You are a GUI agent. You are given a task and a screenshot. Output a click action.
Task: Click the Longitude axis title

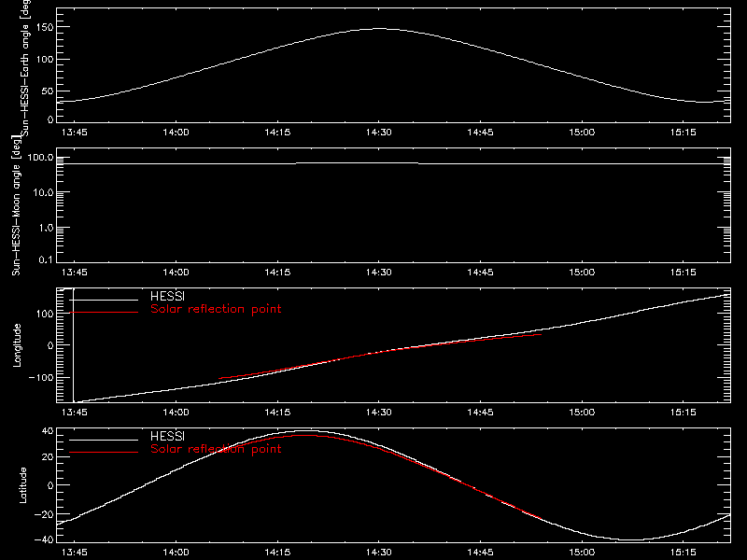coord(17,345)
